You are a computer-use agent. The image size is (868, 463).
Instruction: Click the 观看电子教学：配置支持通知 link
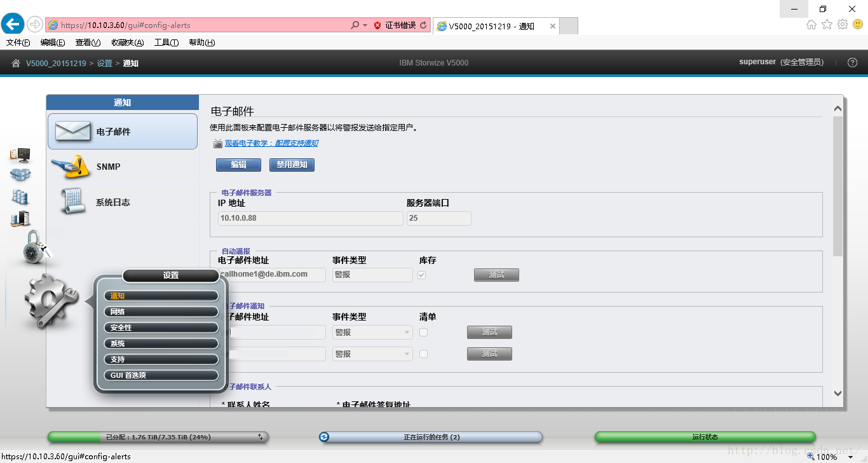pos(271,144)
